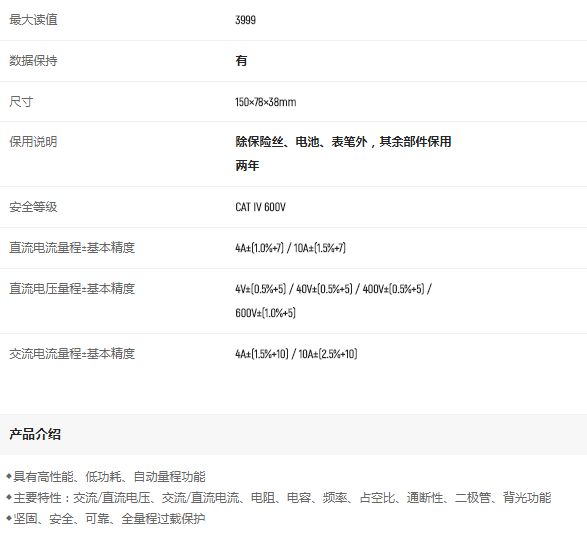
Task: Click the 最大读值 label
Action: [x=33, y=20]
